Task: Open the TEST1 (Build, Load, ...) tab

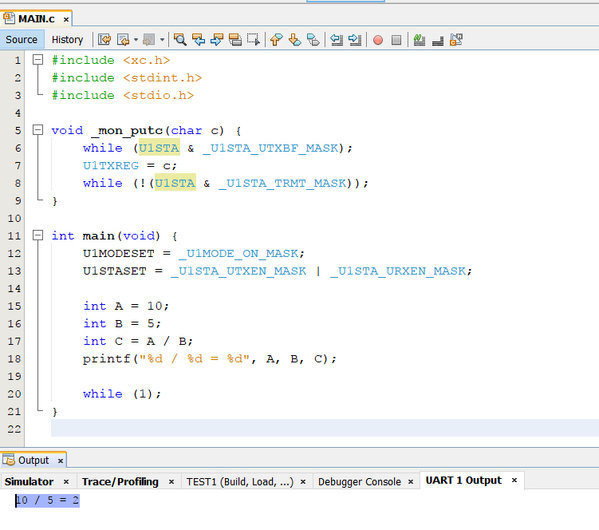Action: click(240, 481)
